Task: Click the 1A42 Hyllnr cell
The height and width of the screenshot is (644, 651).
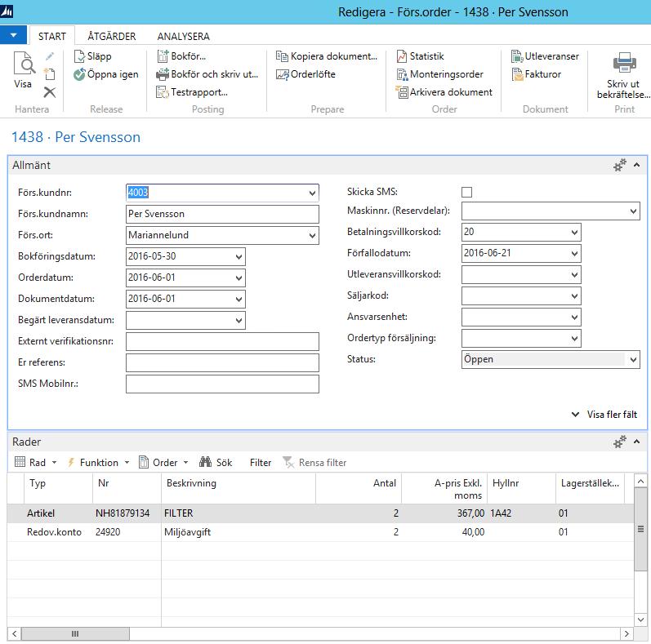Action: (521, 513)
